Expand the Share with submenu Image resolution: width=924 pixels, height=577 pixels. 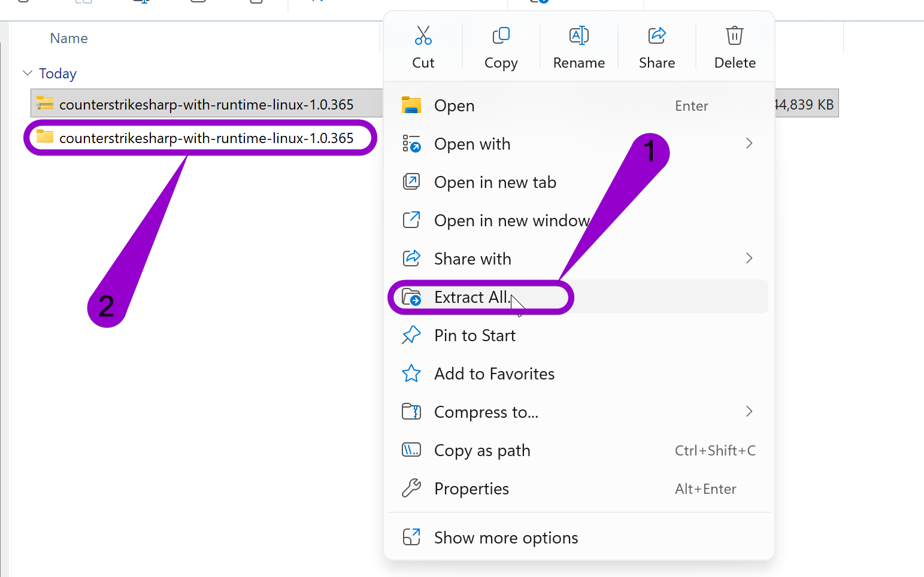[749, 258]
